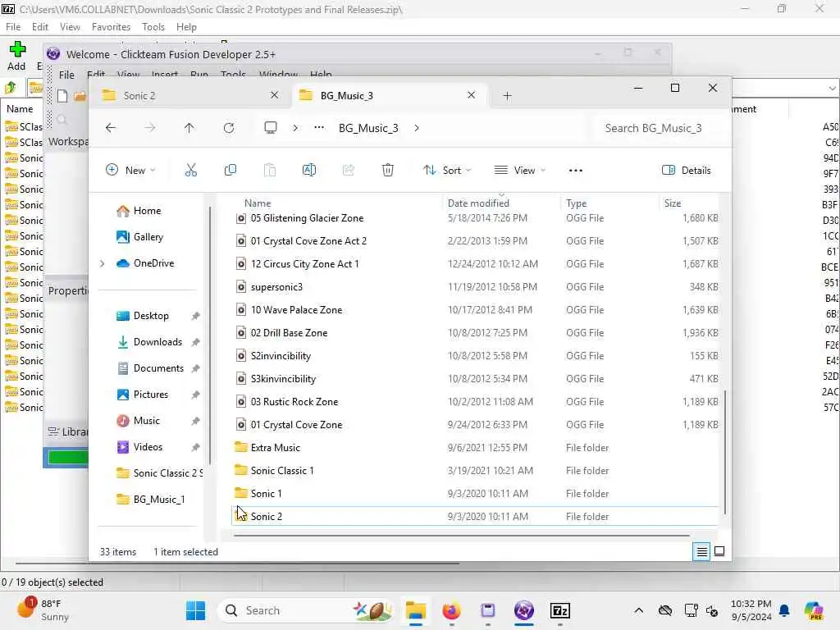This screenshot has width=840, height=630.
Task: Switch to list details view icon in status bar
Action: (702, 551)
